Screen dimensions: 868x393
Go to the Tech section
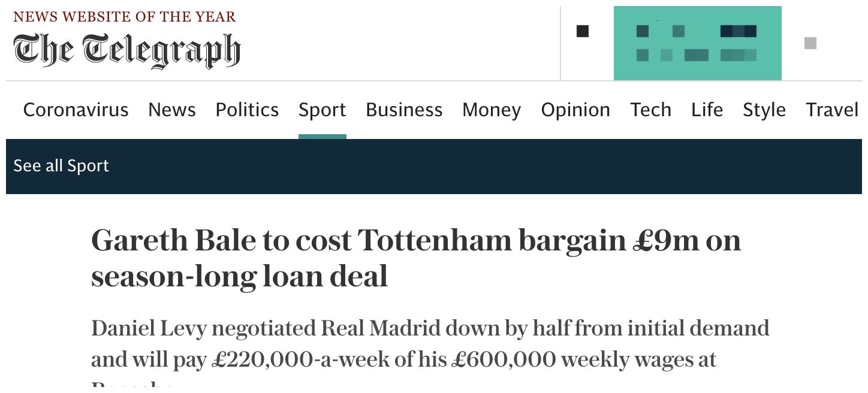pyautogui.click(x=650, y=110)
